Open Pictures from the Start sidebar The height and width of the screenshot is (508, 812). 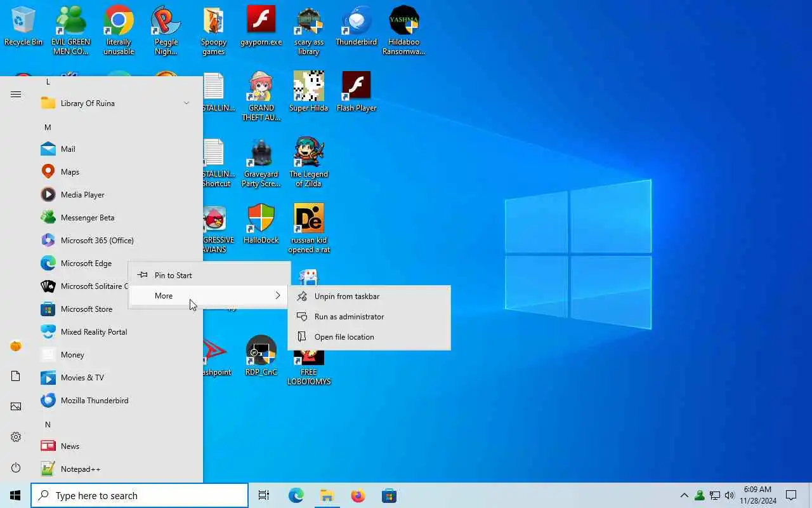16,406
